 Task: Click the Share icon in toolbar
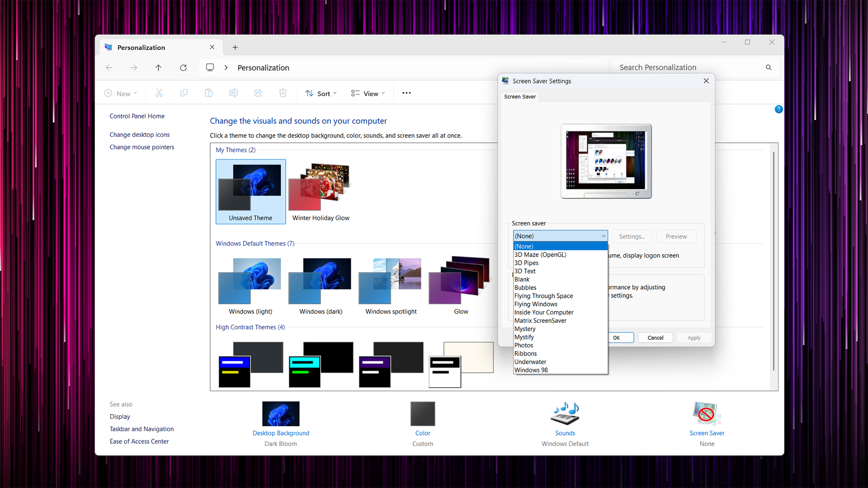pyautogui.click(x=258, y=93)
